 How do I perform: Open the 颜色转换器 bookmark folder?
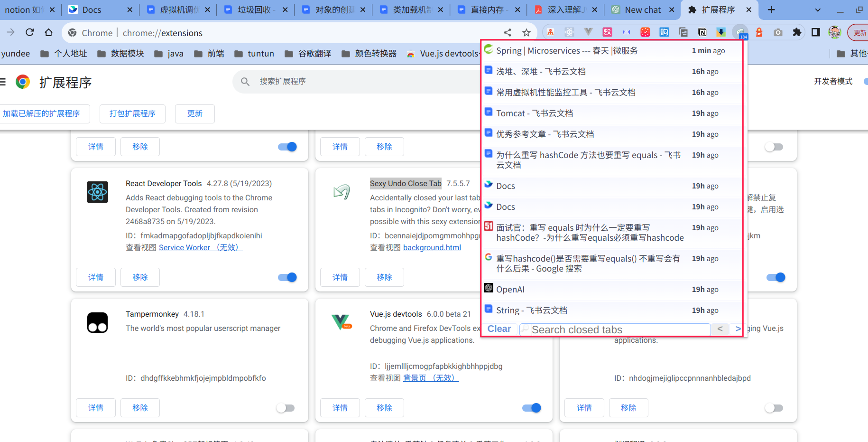click(x=369, y=54)
